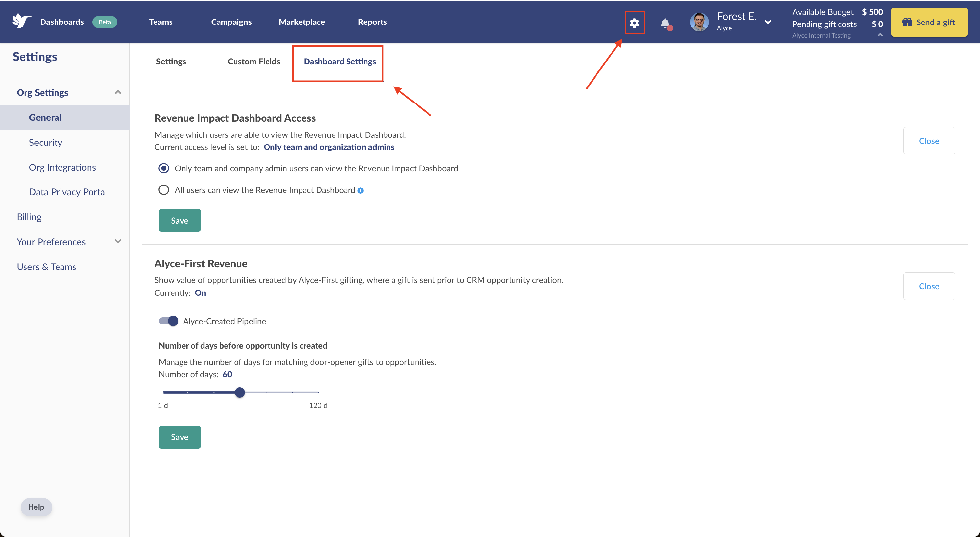Open the Reports menu
This screenshot has width=980, height=537.
coord(372,22)
